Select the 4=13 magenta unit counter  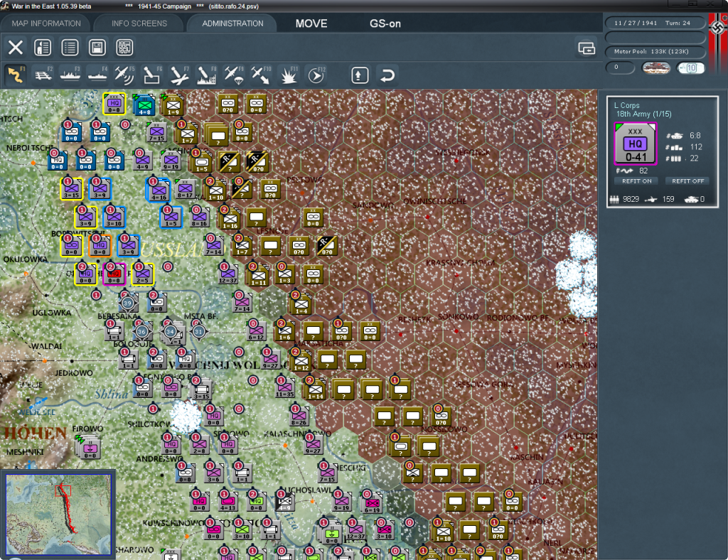227,501
